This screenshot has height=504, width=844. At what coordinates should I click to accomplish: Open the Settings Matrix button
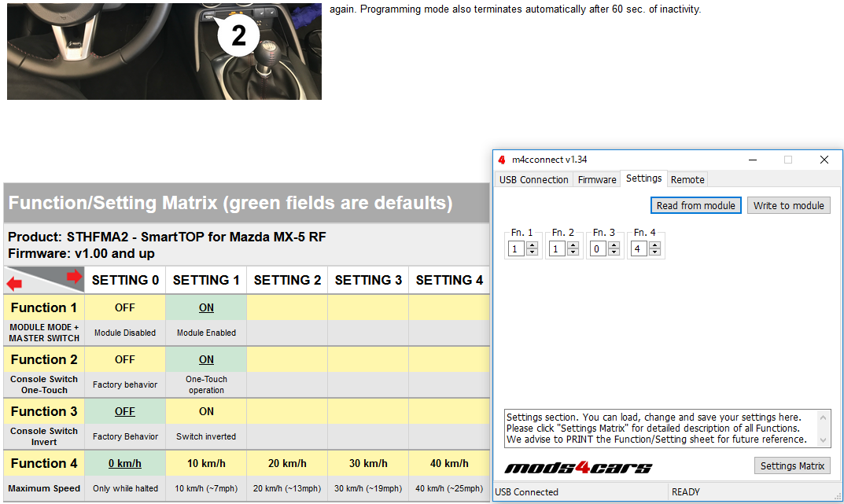pyautogui.click(x=792, y=465)
